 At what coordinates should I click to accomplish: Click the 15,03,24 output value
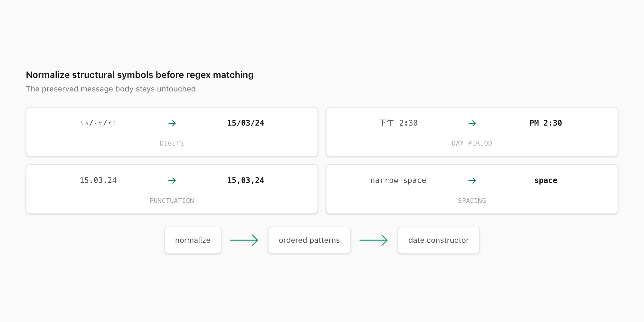[246, 180]
